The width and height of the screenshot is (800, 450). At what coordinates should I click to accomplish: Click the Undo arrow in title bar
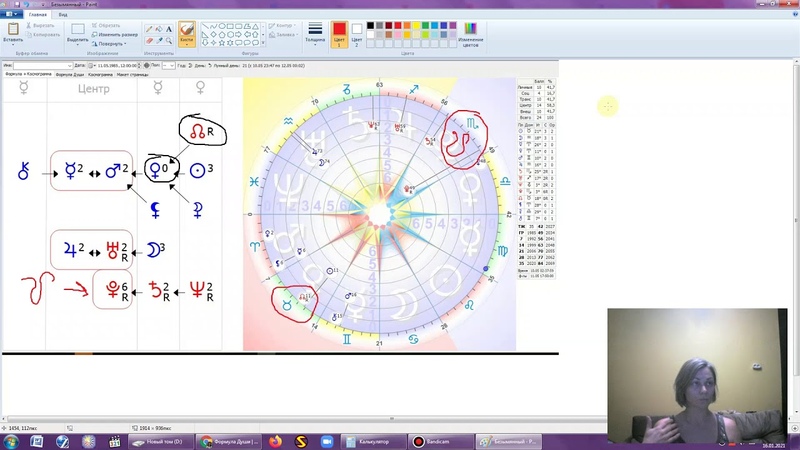(x=26, y=4)
